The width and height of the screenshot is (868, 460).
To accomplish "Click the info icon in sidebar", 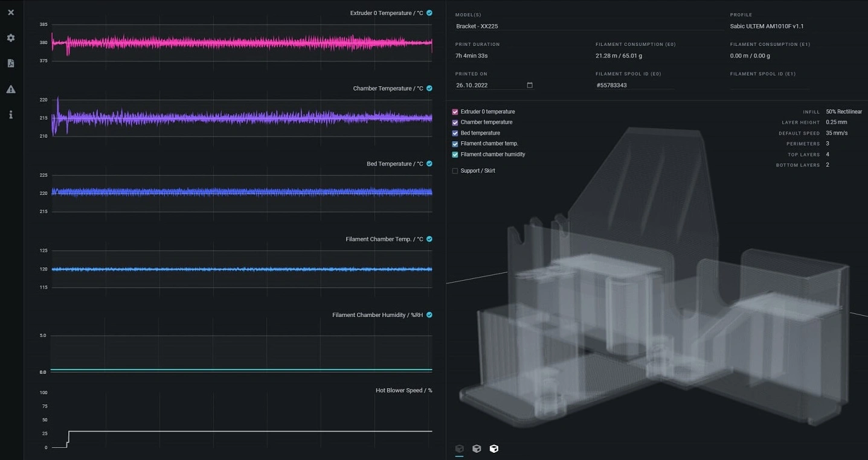I will coord(11,115).
